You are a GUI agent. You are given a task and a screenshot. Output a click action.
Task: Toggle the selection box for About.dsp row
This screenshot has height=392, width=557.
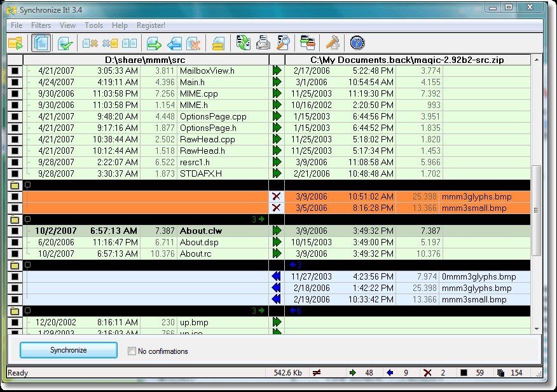pyautogui.click(x=15, y=242)
